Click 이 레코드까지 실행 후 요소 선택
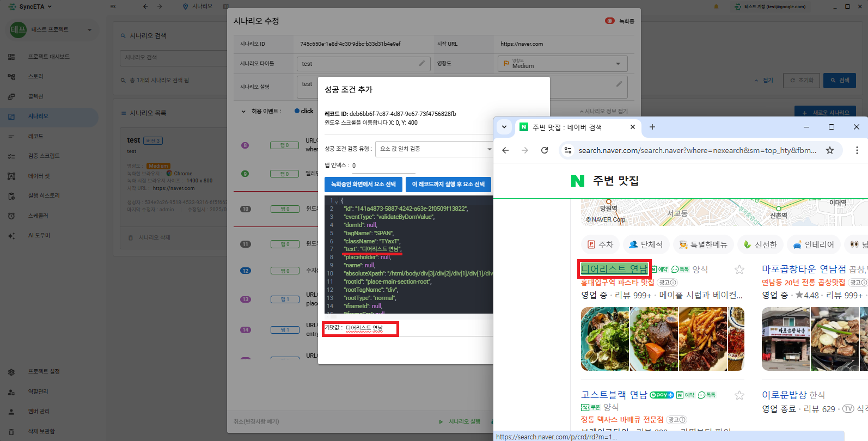Viewport: 868px width, 441px height. coord(448,185)
